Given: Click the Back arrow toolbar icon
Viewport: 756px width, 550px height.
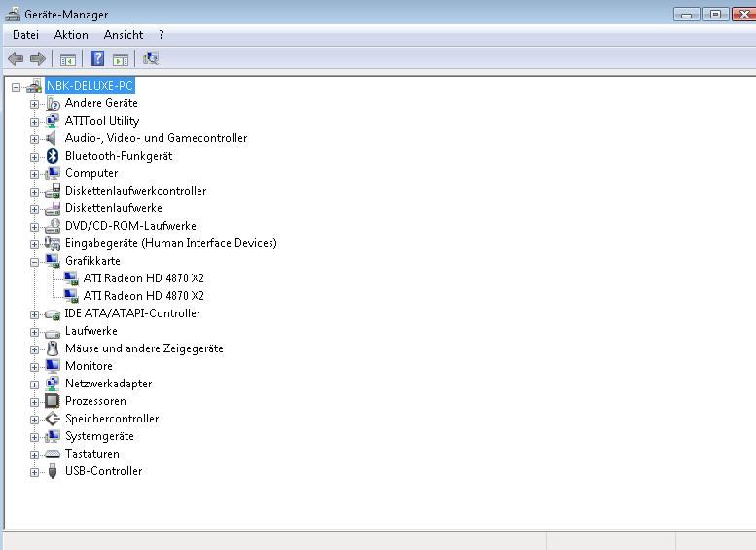Looking at the screenshot, I should [x=16, y=58].
